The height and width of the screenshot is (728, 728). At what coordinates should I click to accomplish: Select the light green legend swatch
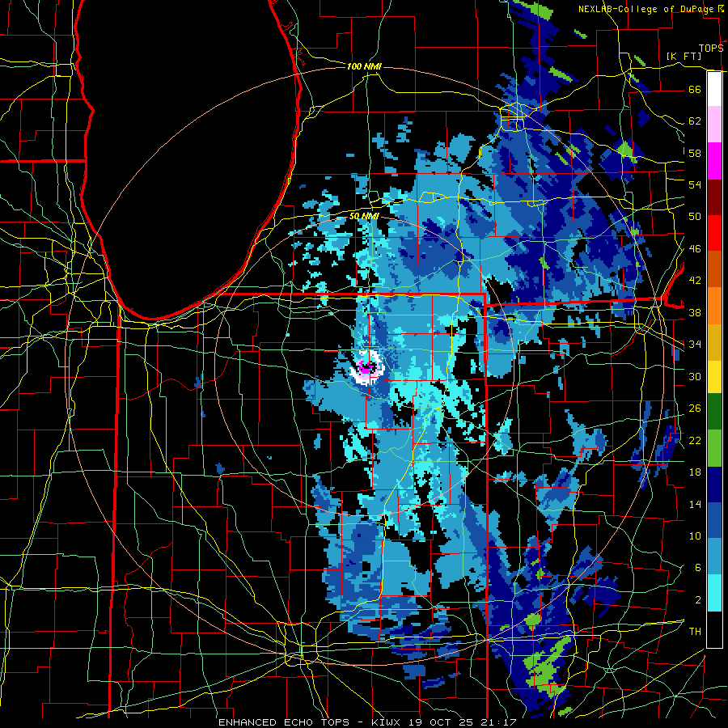[x=714, y=448]
